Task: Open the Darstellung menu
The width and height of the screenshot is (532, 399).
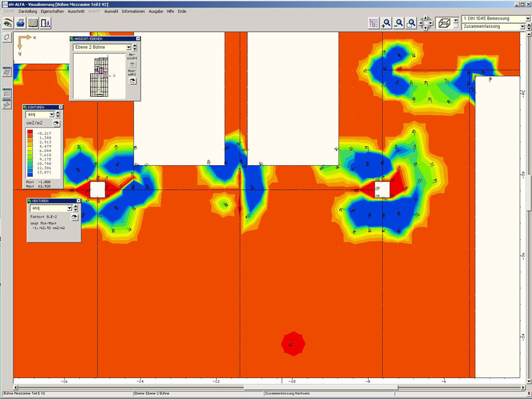Action: click(28, 12)
